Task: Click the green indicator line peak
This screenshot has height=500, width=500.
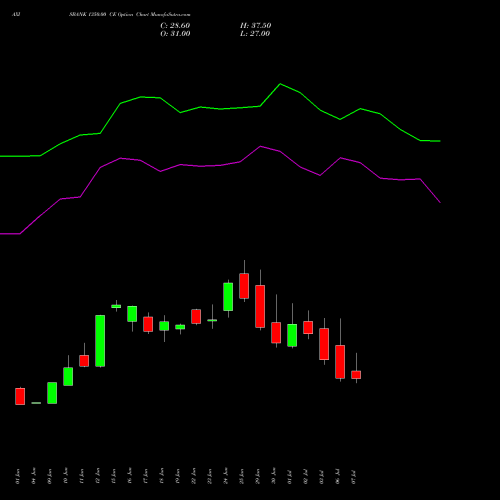Action: point(280,84)
